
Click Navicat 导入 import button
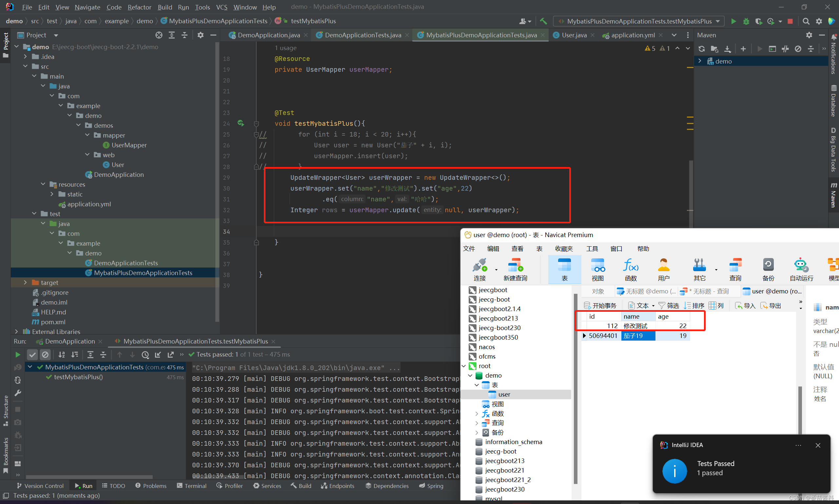pos(745,306)
